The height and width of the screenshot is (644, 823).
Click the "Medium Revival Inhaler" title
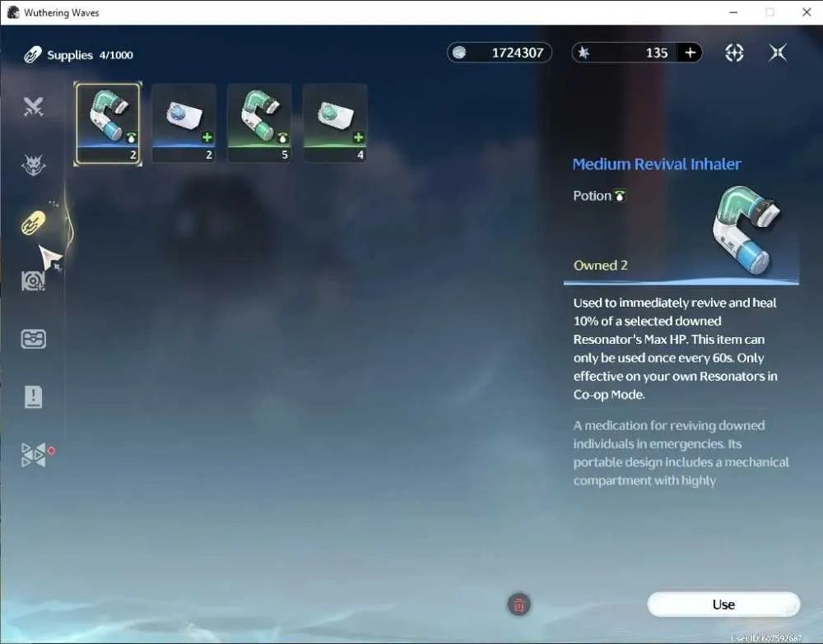657,164
